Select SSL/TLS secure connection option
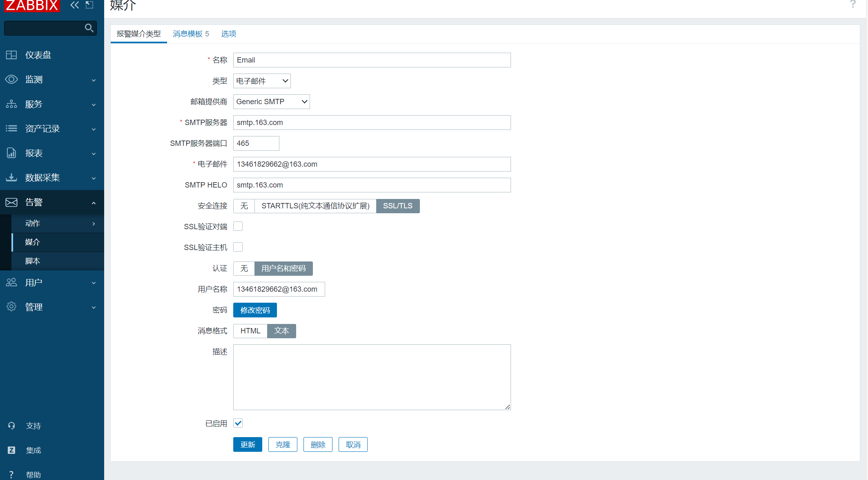Image resolution: width=868 pixels, height=480 pixels. tap(398, 206)
